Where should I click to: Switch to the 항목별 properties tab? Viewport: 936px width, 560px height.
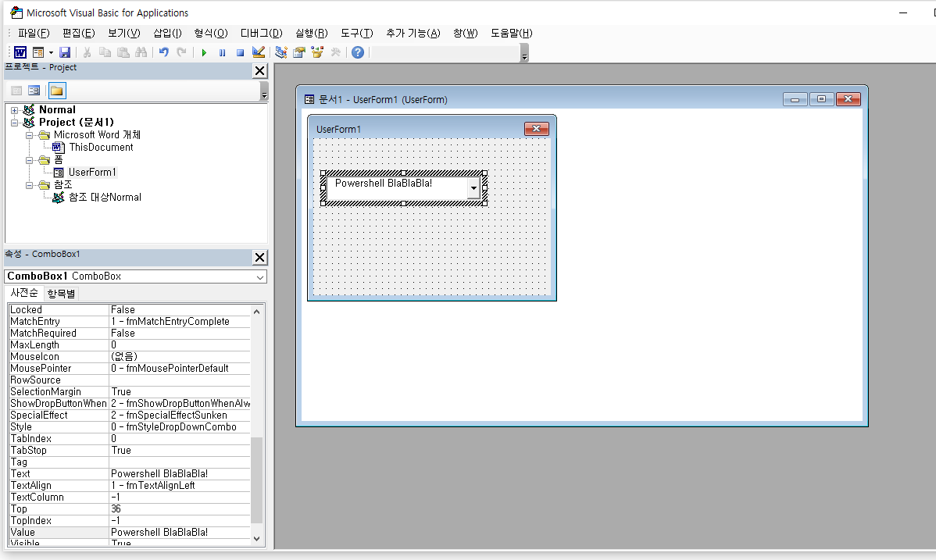62,294
